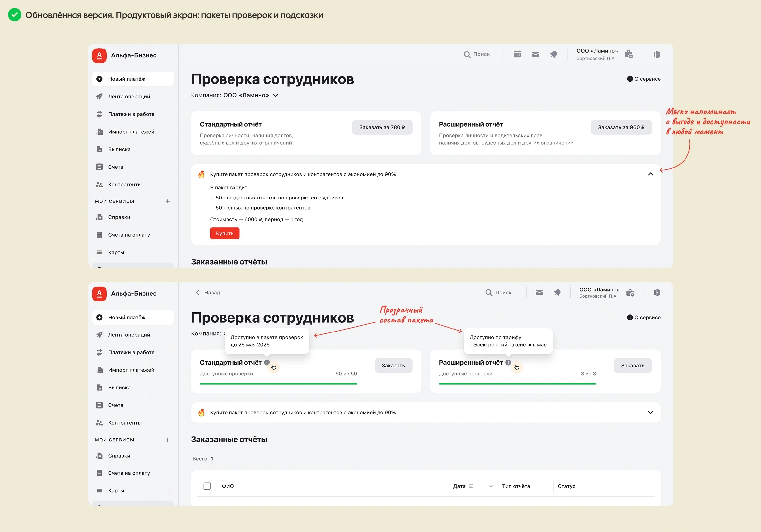Click the sort icon beside Дата column
Screen dimensions: 761x532
click(471, 486)
